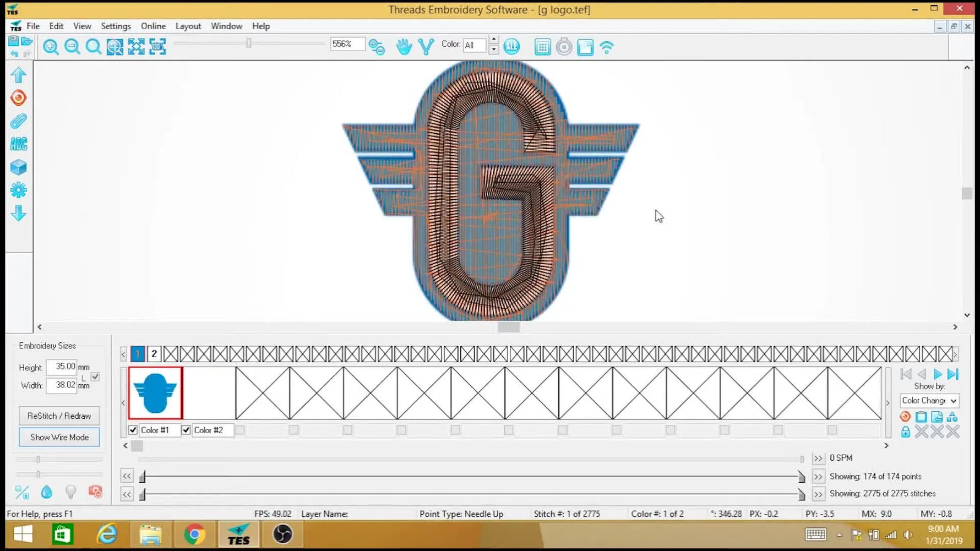Click the zoom level slider handle

tap(249, 43)
